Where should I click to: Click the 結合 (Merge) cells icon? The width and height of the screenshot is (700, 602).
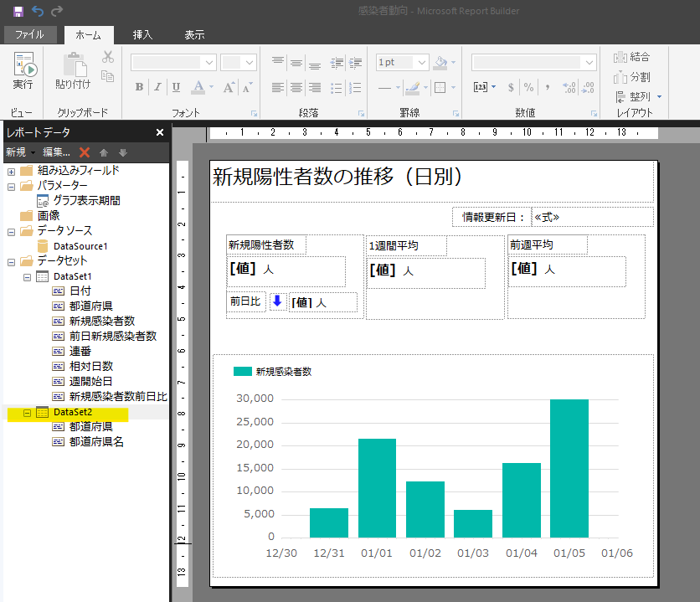point(620,57)
